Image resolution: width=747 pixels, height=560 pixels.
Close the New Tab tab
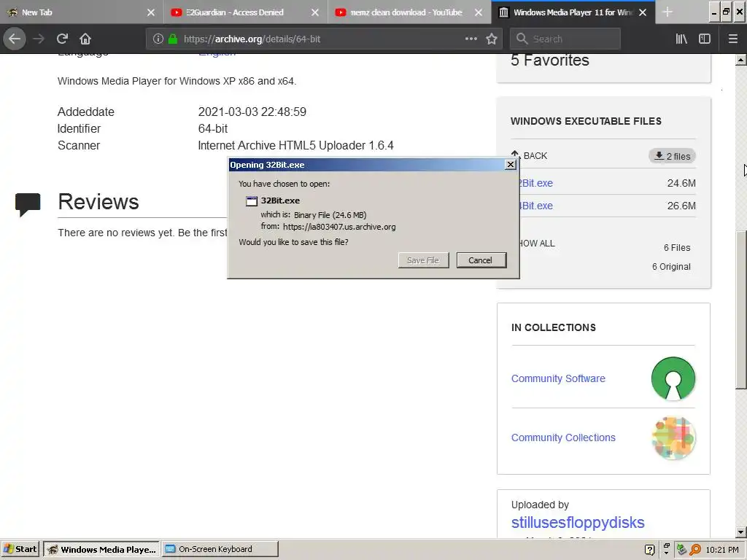[x=151, y=12]
